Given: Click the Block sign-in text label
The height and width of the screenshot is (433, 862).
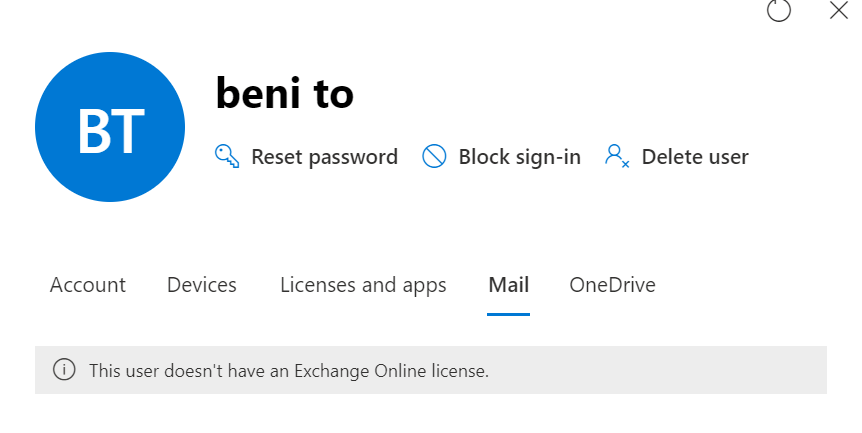Looking at the screenshot, I should tap(519, 157).
